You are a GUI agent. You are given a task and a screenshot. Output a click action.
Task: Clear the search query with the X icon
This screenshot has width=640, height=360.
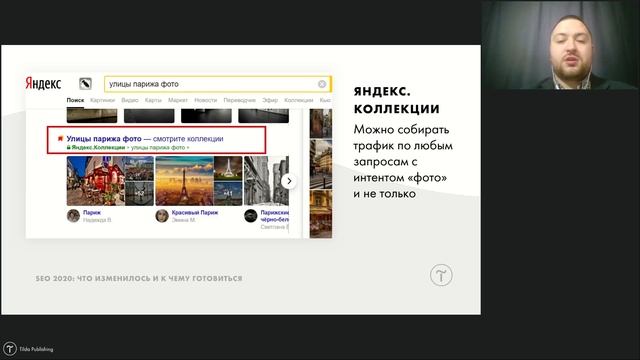(x=322, y=84)
